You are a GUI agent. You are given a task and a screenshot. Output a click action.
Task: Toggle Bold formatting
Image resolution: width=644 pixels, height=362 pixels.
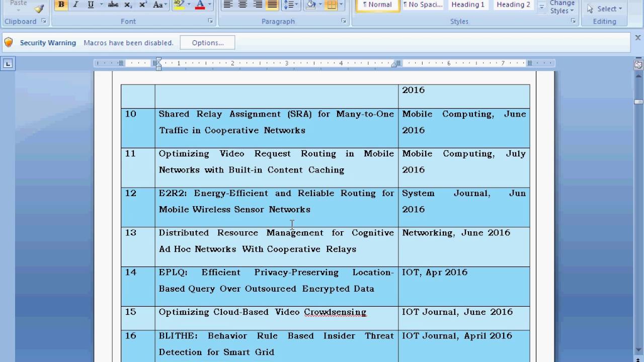(61, 5)
